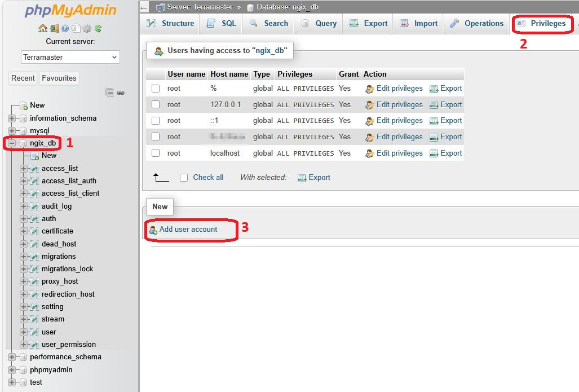
Task: Open the proxy_host table in tree
Action: click(x=60, y=281)
